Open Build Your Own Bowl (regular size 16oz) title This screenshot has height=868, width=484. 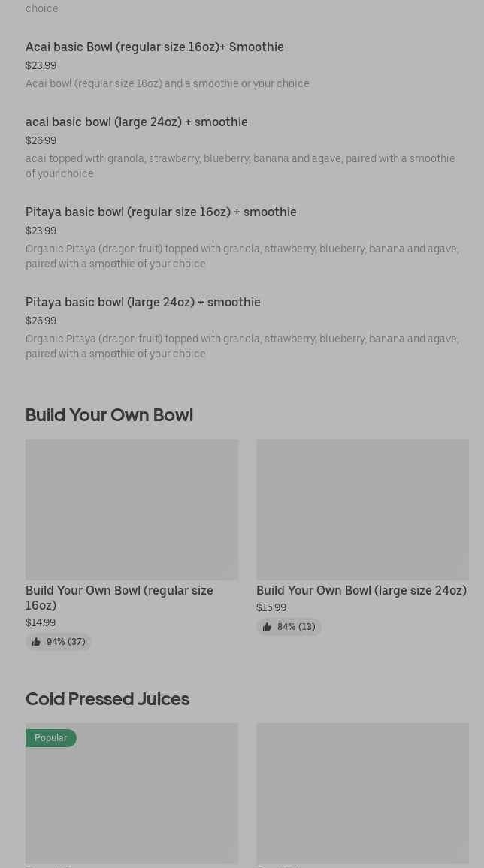coord(119,598)
